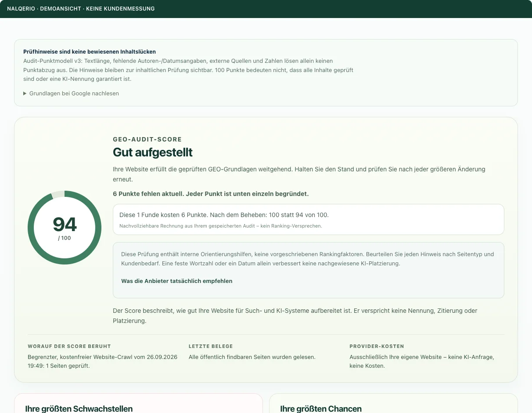Expand 'Was die Anbieter tatsächlich empfehlen'
This screenshot has width=532, height=413.
[177, 281]
